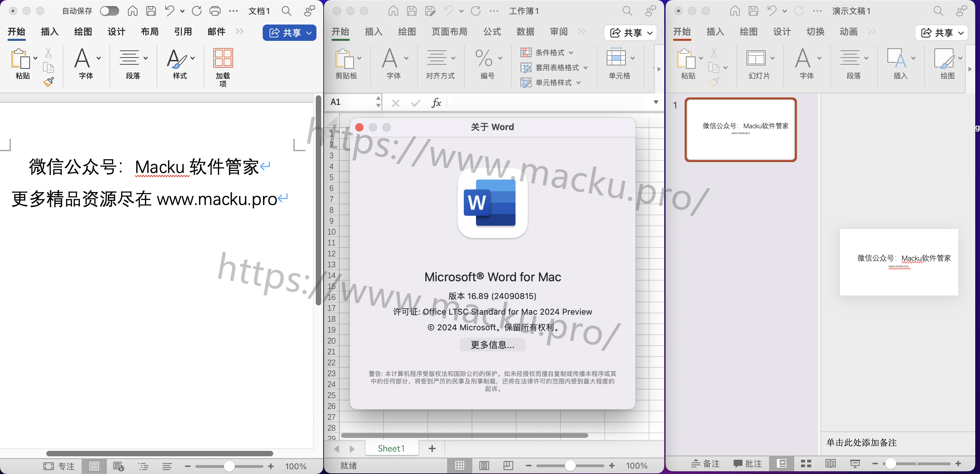This screenshot has height=474, width=980.
Task: Open the search magnifier in Word
Action: tap(287, 11)
